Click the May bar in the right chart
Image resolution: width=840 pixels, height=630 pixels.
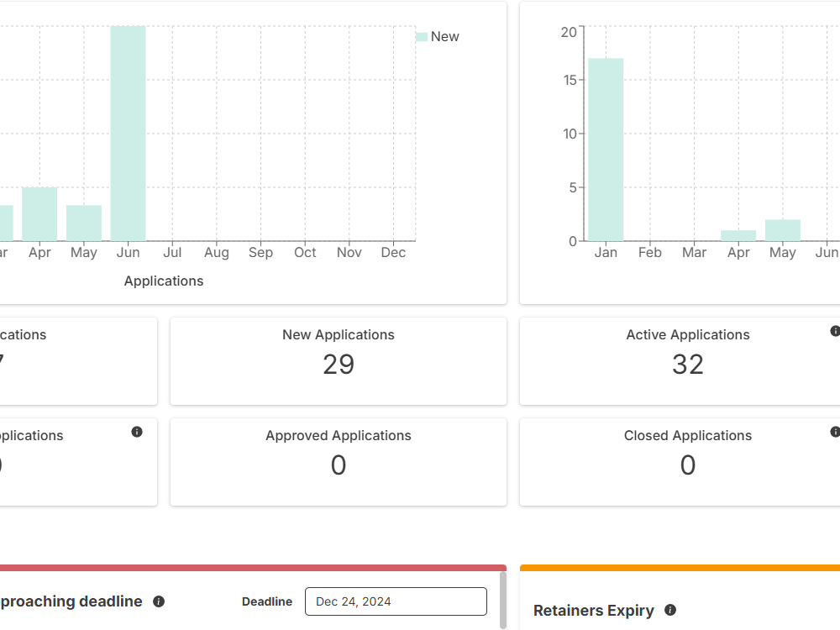click(783, 230)
